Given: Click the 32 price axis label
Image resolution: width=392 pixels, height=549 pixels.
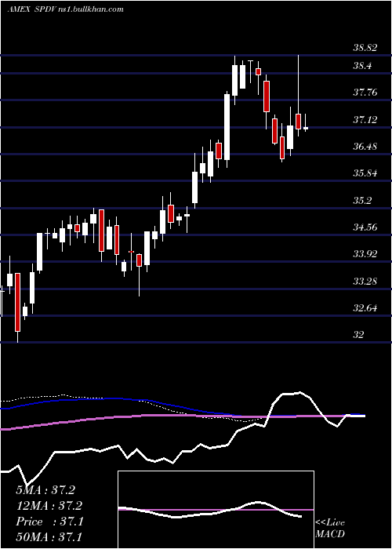Looking at the screenshot, I should 358,334.
